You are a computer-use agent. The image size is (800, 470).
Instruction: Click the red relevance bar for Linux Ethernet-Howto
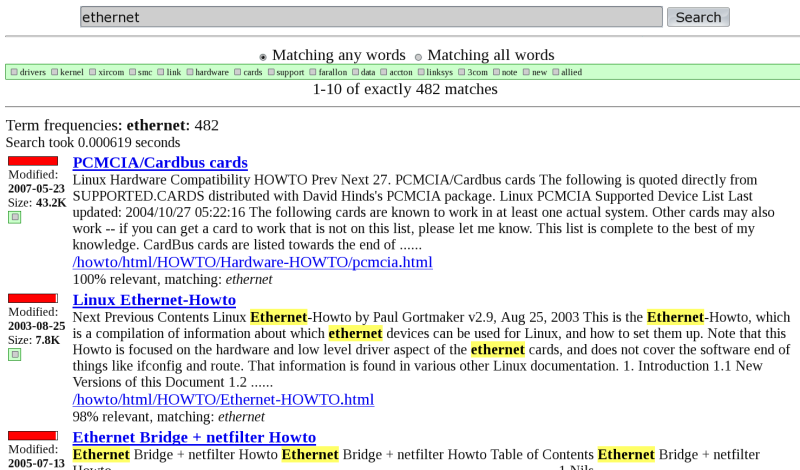click(33, 298)
